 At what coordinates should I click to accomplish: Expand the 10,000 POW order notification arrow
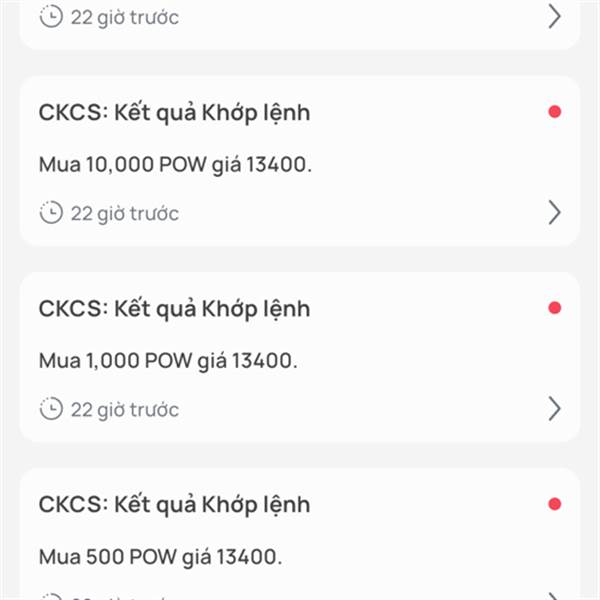coord(554,212)
